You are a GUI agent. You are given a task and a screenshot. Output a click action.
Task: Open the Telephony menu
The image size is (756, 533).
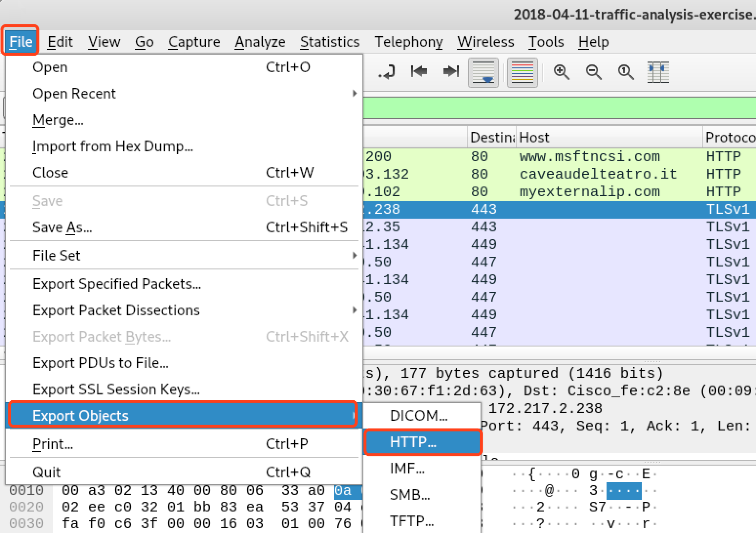pos(409,41)
